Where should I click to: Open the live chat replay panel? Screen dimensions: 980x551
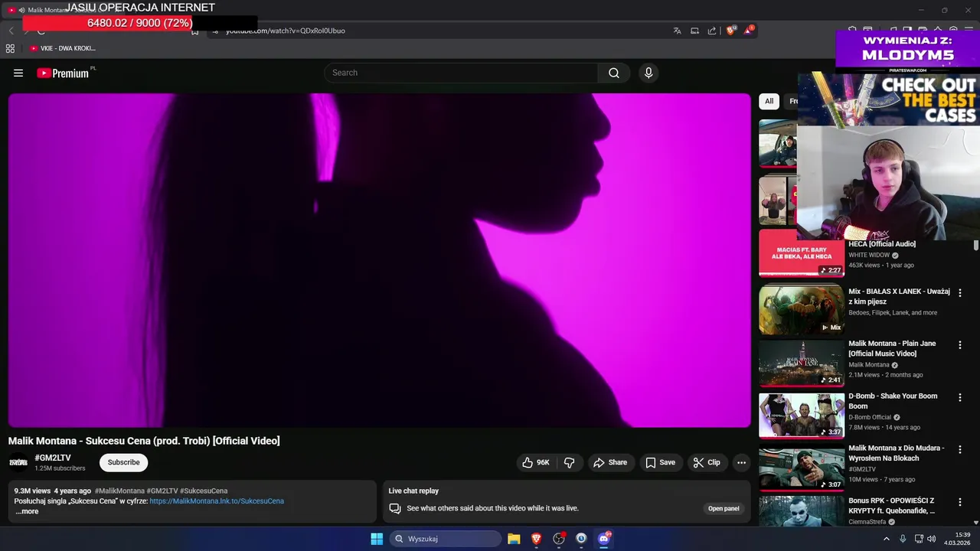(724, 508)
